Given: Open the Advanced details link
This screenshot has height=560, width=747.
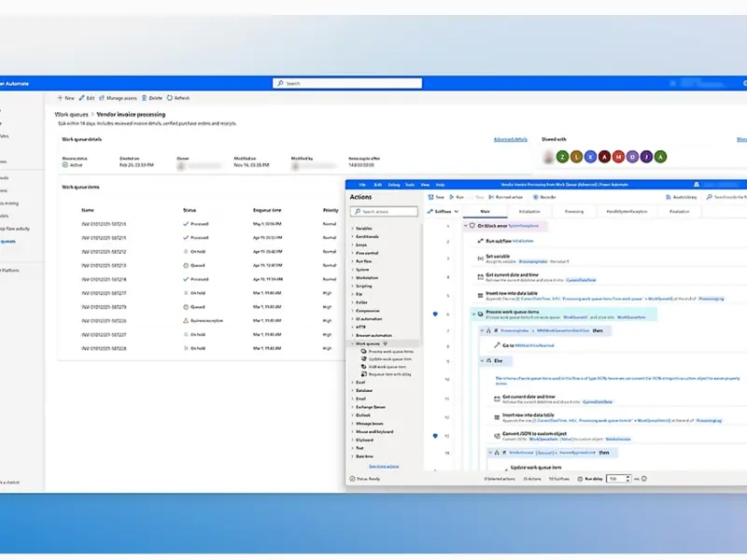Looking at the screenshot, I should 510,139.
